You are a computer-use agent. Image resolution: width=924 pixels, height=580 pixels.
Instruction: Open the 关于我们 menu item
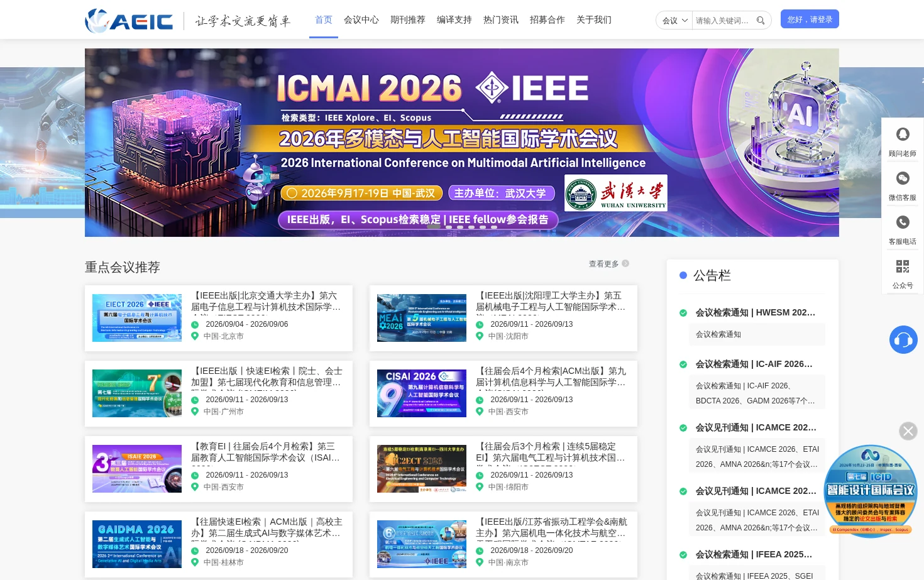(x=594, y=20)
